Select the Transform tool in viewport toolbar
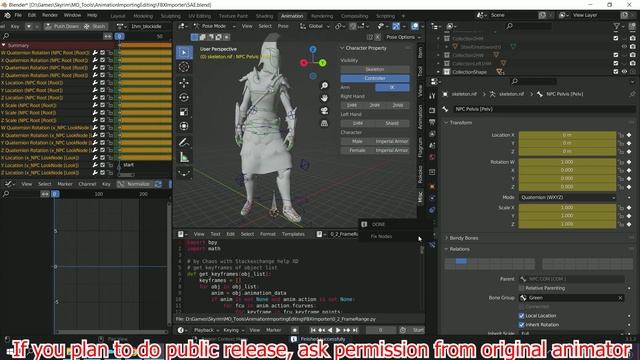 (x=184, y=126)
